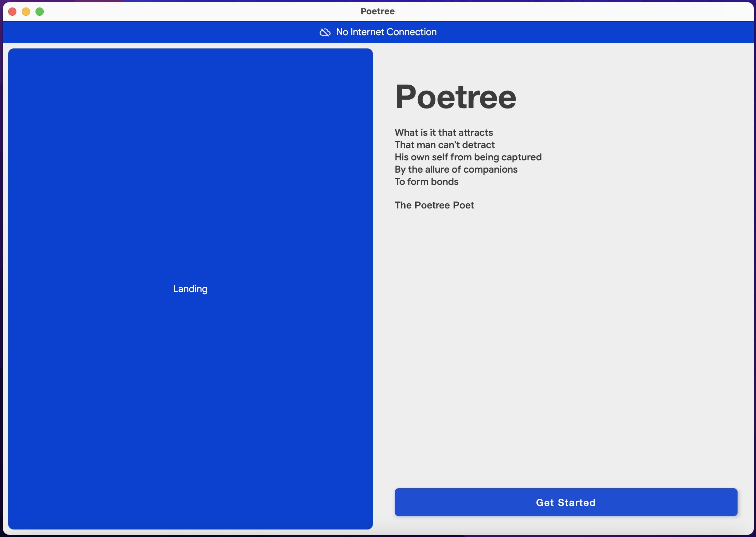Click 'His own self from being captured'
The height and width of the screenshot is (537, 756).
468,157
